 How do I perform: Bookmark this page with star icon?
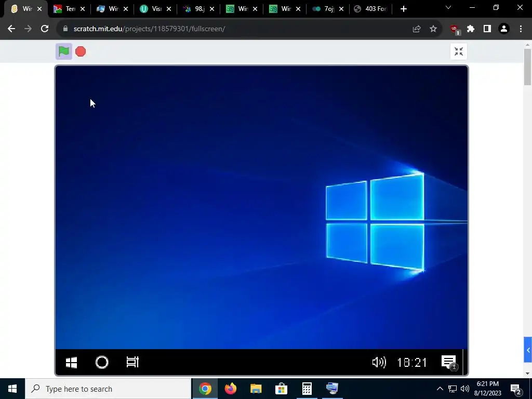[433, 29]
